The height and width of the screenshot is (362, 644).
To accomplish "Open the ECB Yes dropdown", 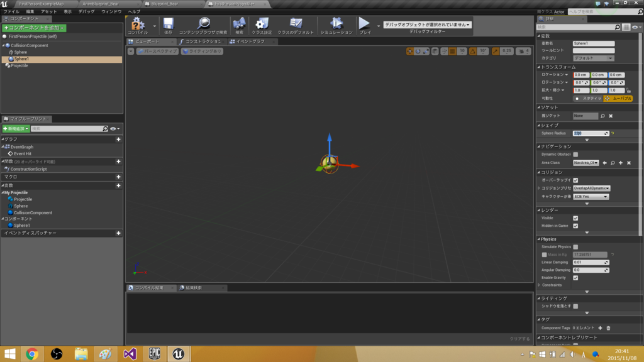I will [x=591, y=197].
